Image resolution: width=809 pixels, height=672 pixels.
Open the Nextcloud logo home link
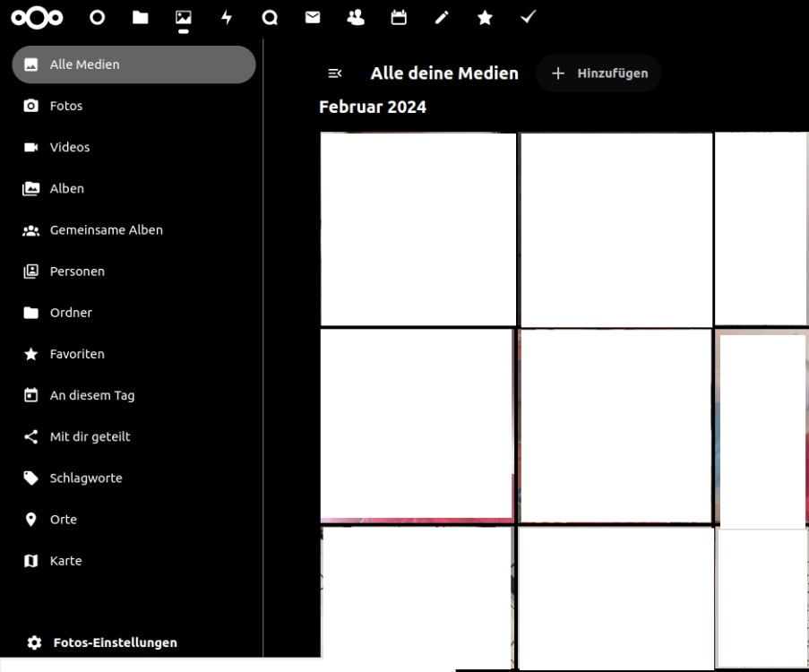37,18
